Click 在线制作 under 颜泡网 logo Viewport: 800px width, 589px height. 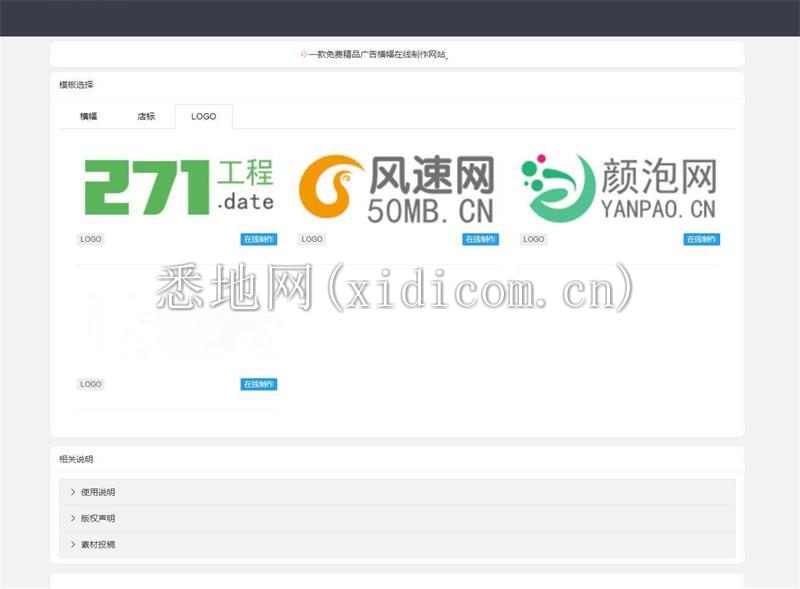(x=702, y=239)
